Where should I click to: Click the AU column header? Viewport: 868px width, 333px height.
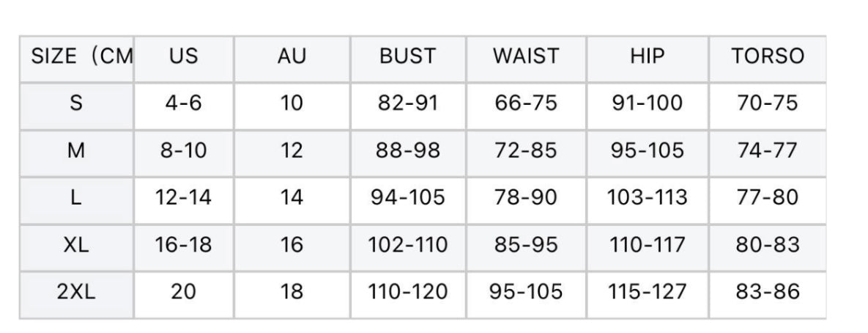click(292, 56)
